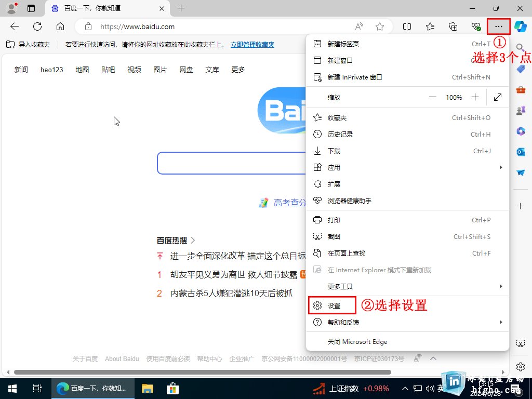Refresh the Baidu page

[x=37, y=26]
